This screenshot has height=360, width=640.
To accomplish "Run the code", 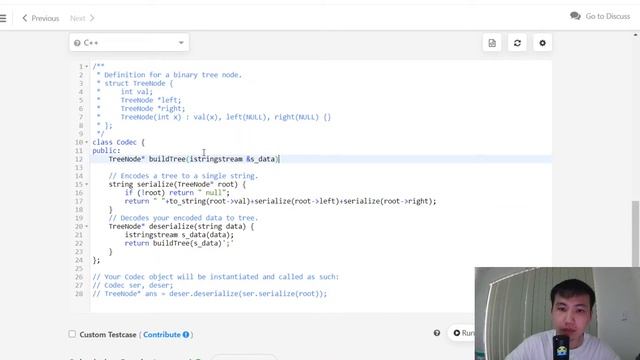I will click(x=463, y=333).
